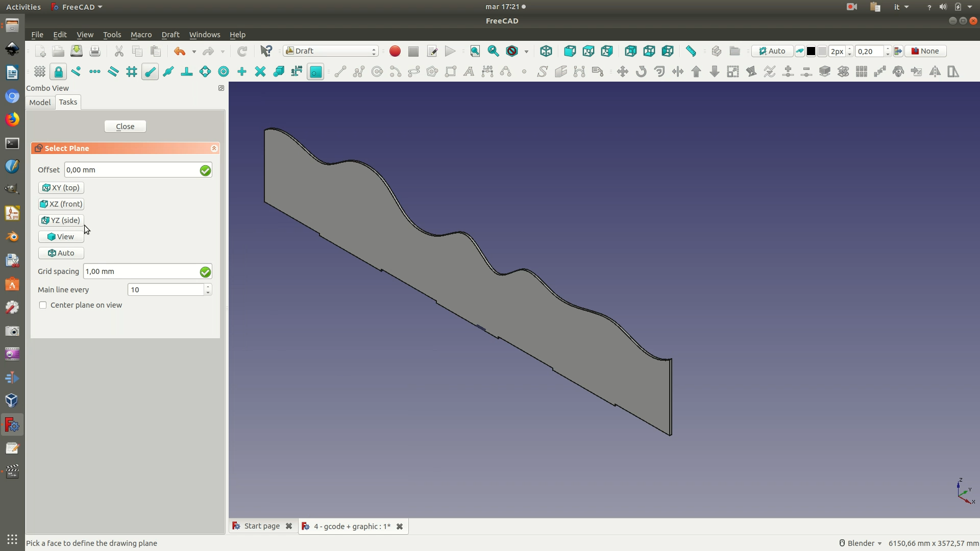Select the Draft Move tool
The height and width of the screenshot is (551, 980).
click(x=623, y=72)
